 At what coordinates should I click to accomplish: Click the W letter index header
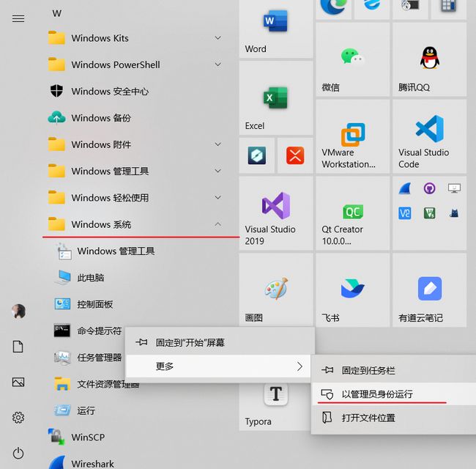click(57, 13)
